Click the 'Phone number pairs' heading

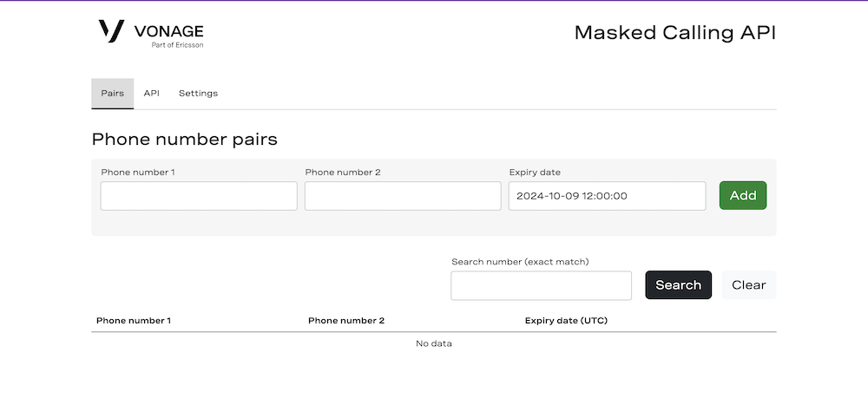(184, 140)
